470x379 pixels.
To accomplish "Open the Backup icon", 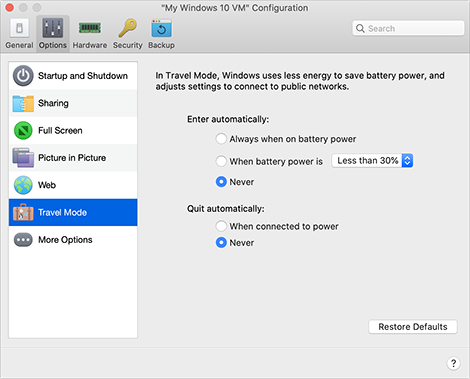I will [x=161, y=28].
